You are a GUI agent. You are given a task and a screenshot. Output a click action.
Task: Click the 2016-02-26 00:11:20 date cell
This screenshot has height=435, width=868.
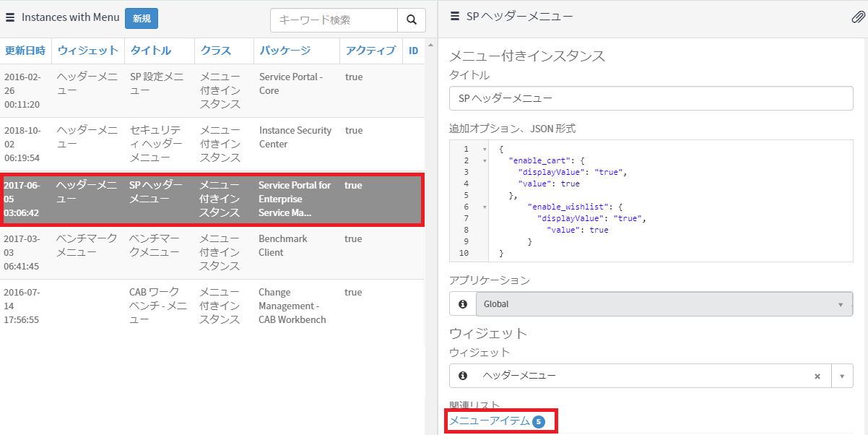tap(22, 90)
